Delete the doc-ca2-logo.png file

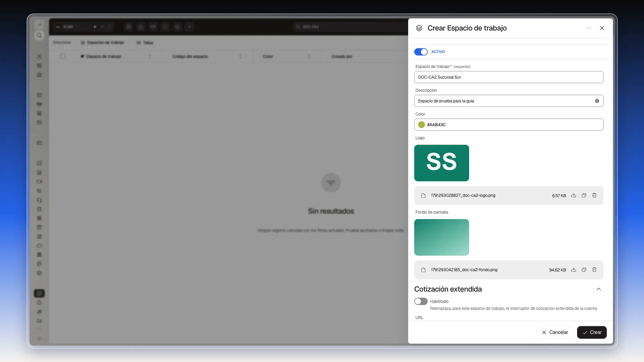click(594, 195)
